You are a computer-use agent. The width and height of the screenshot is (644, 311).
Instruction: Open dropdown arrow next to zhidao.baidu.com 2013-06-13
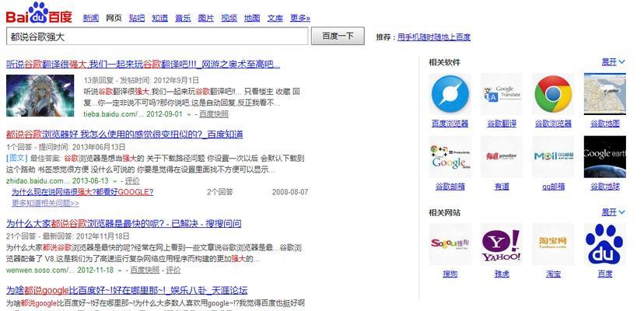[115, 181]
